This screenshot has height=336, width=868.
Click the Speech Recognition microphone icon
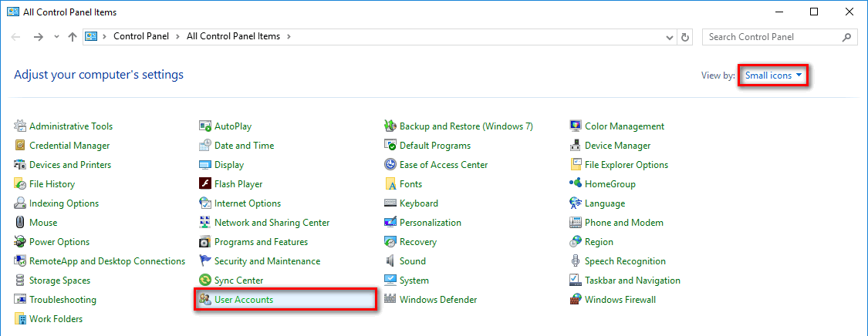point(576,260)
